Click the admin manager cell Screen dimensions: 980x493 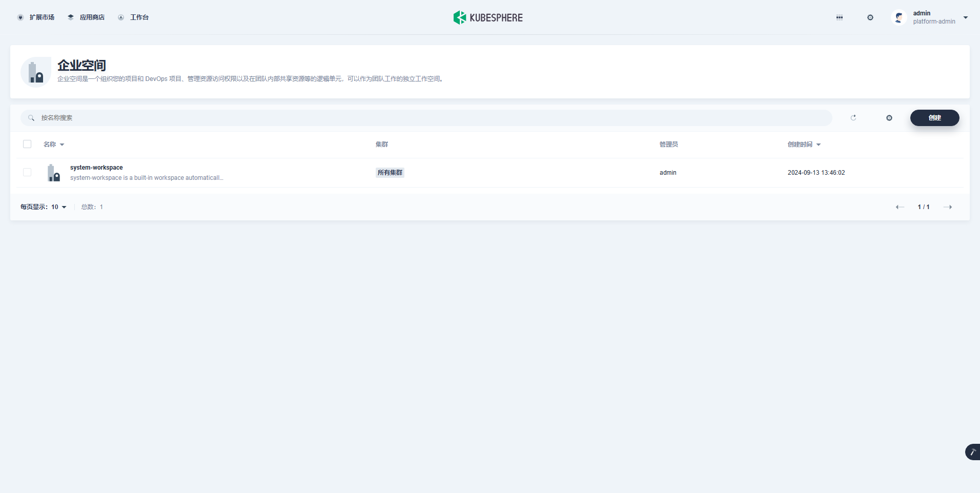[x=668, y=173]
